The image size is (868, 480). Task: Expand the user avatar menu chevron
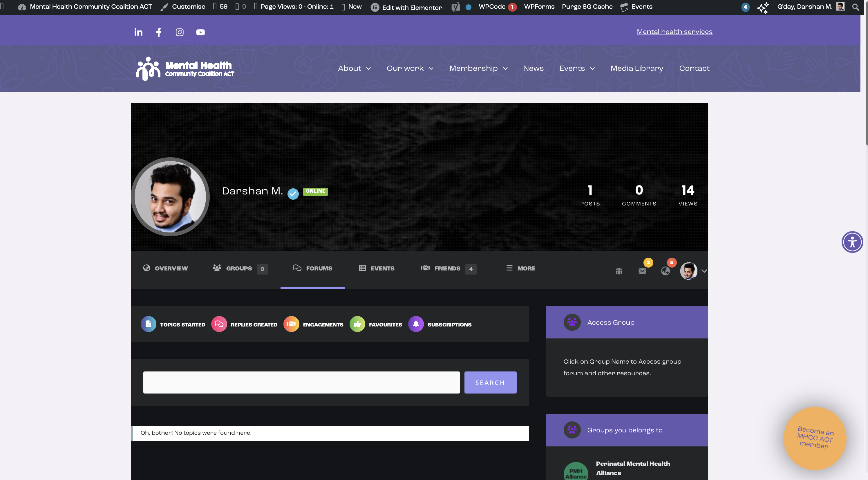click(704, 271)
